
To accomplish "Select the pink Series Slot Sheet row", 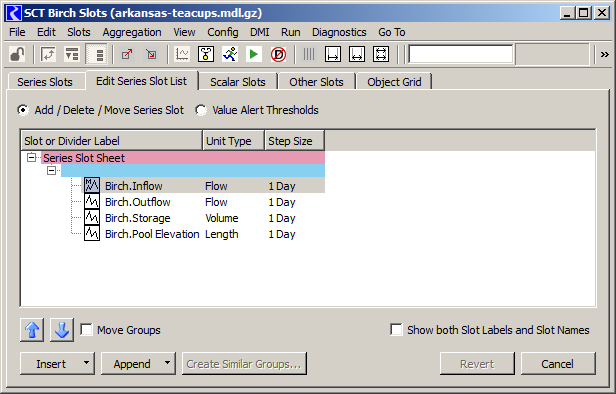I will point(183,158).
